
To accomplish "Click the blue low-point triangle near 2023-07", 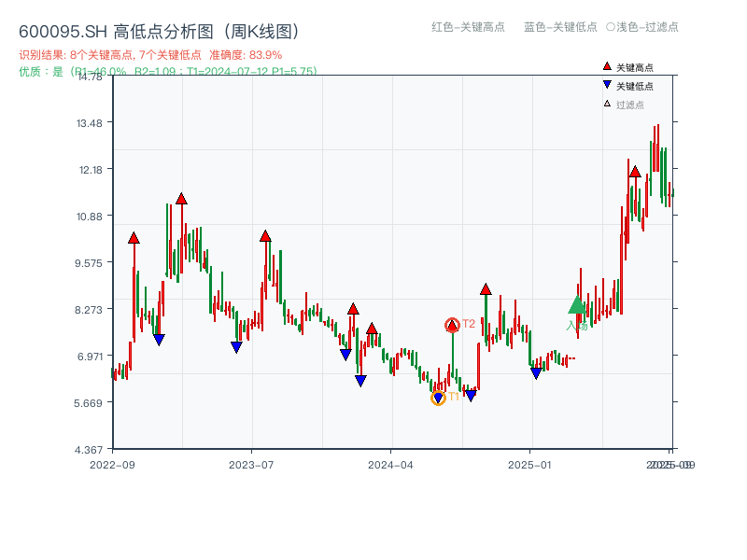I will point(235,345).
